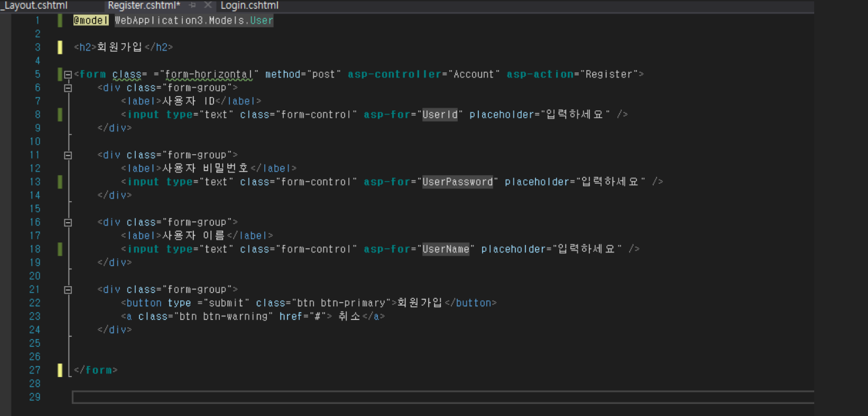Viewport: 868px width, 416px height.
Task: Click line number 1 in the gutter
Action: click(x=38, y=20)
